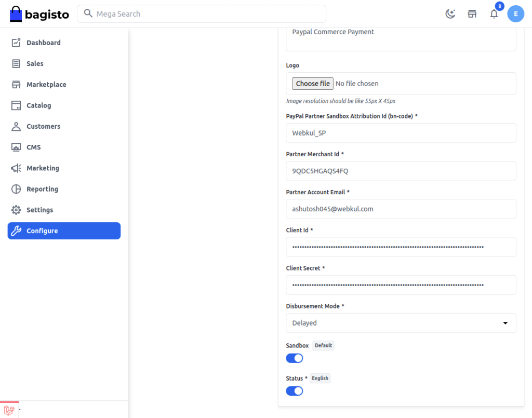Image resolution: width=532 pixels, height=418 pixels.
Task: Click the Client Secret field
Action: coord(401,285)
